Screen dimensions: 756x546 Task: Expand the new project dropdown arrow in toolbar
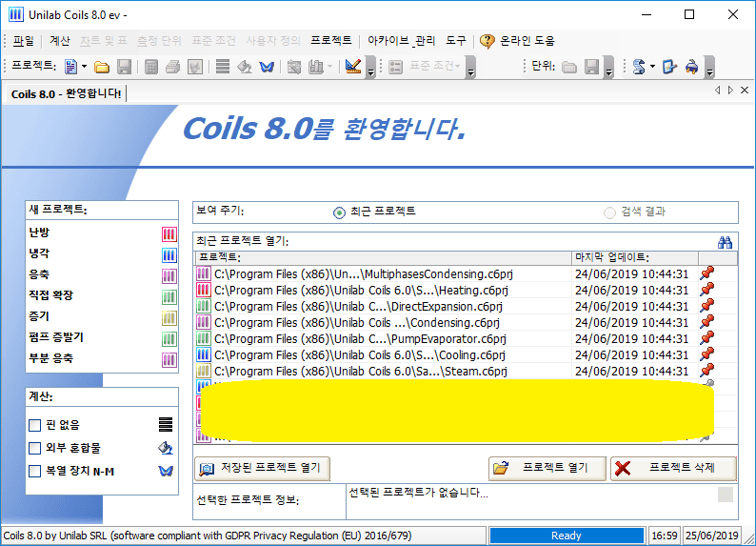tap(85, 67)
